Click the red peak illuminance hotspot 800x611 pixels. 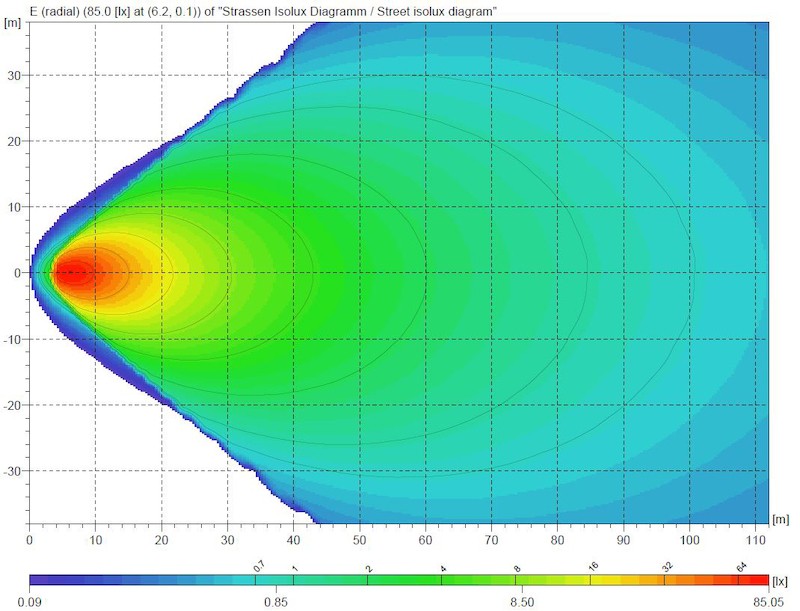pos(72,272)
